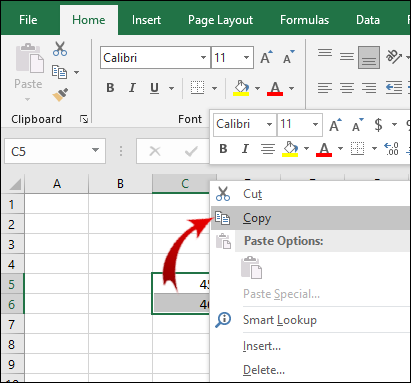411x383 pixels.
Task: Click the Orientation text angle icon
Action: click(393, 57)
